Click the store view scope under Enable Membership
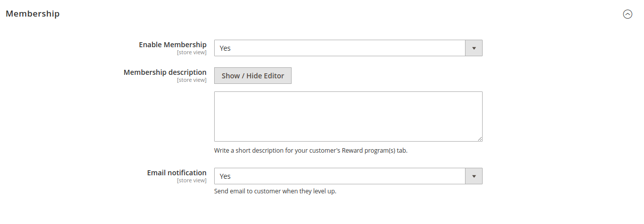Screen dimensions: 644x224 coord(192,52)
